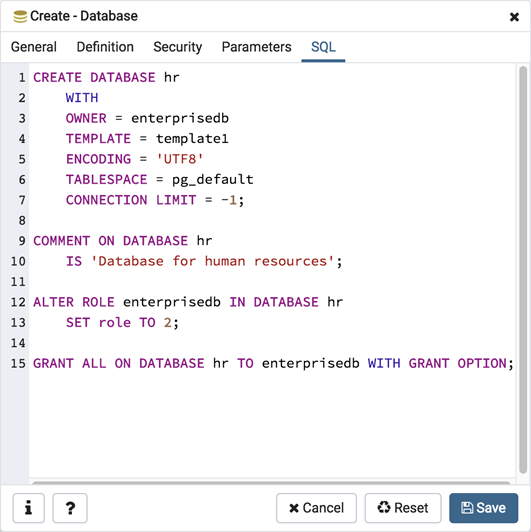Click 'TABLESPACE = pg_default' line
The image size is (531, 532).
pos(159,179)
